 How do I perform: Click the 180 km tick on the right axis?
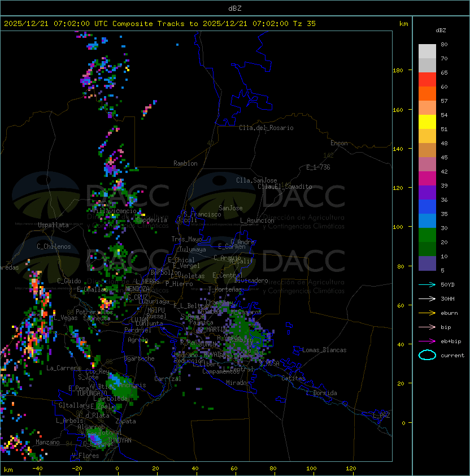tap(398, 70)
